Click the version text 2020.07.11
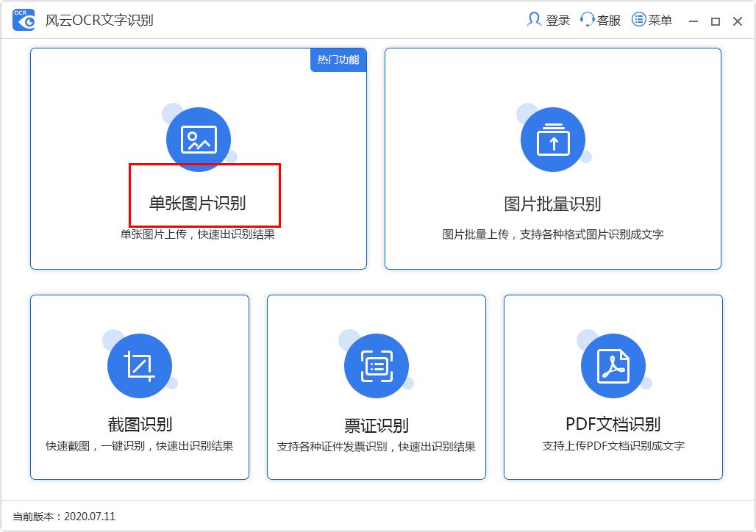Image resolution: width=756 pixels, height=532 pixels. click(x=89, y=517)
